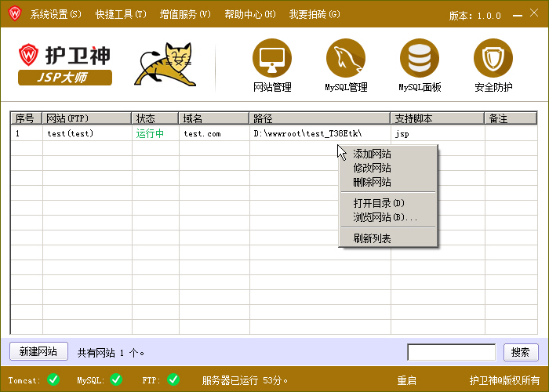Viewport: 549px width, 392px height.
Task: Click the 服务器已运行 53分 status text
Action: pyautogui.click(x=245, y=380)
